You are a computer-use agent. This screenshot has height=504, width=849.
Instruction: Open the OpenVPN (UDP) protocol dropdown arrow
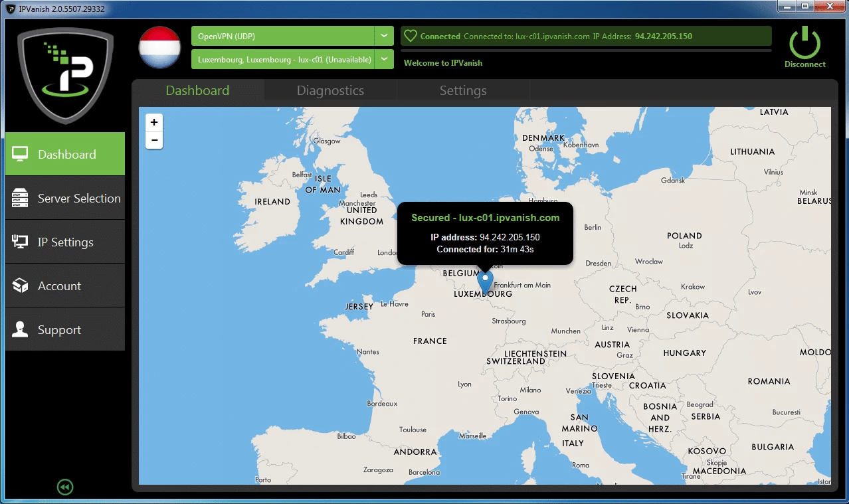(x=384, y=36)
